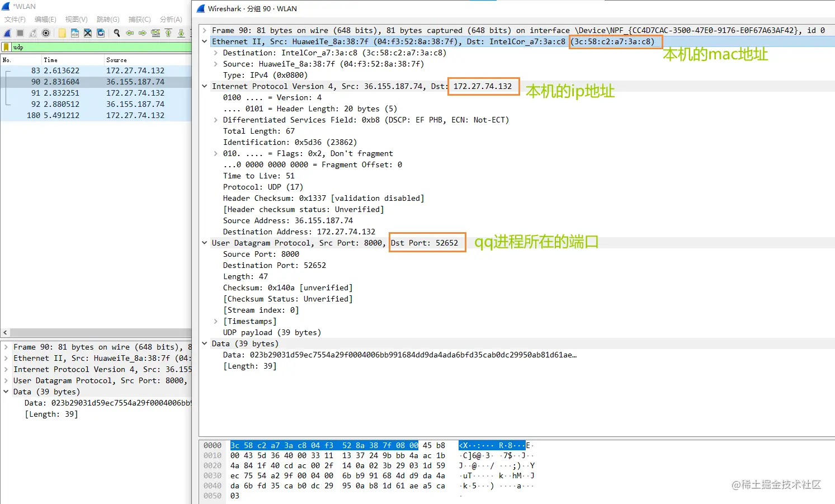
Task: Open the 文件(F) menu
Action: (x=15, y=20)
